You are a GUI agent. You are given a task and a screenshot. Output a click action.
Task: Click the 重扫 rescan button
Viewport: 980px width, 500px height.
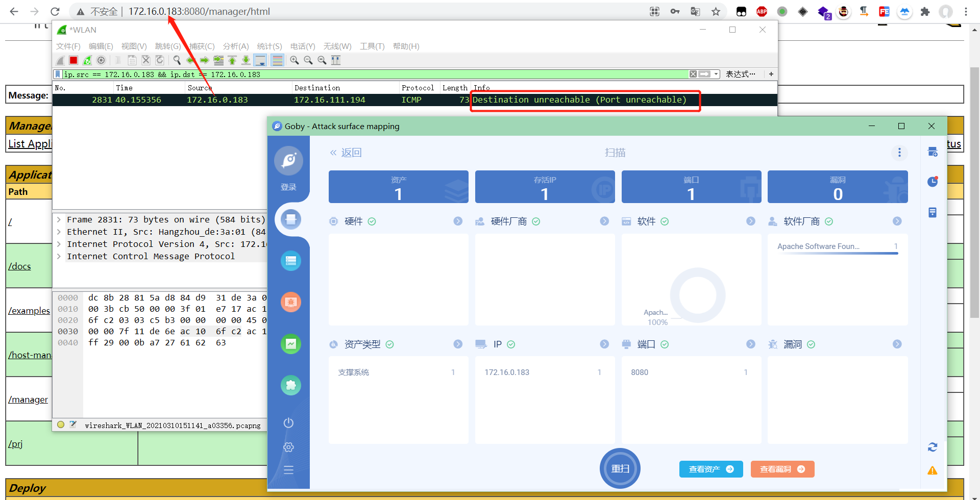pyautogui.click(x=620, y=468)
